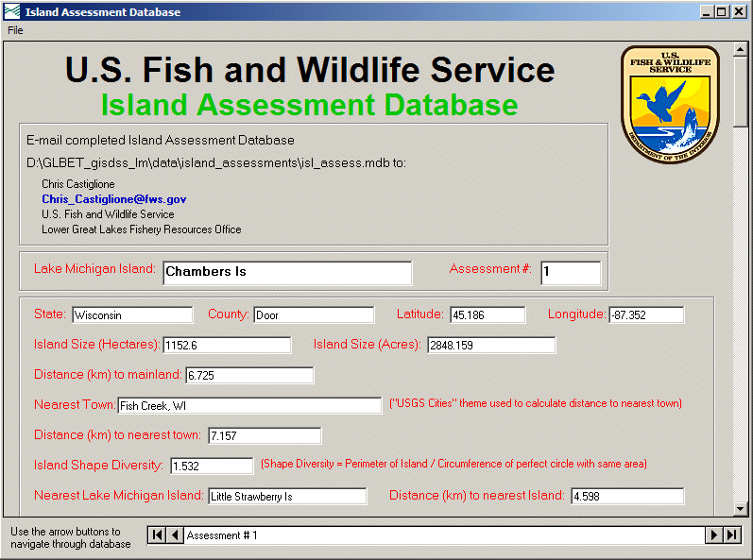Click 'Lower Great Lakes Fishery Resources Office' text
This screenshot has height=560, width=753.
[141, 229]
